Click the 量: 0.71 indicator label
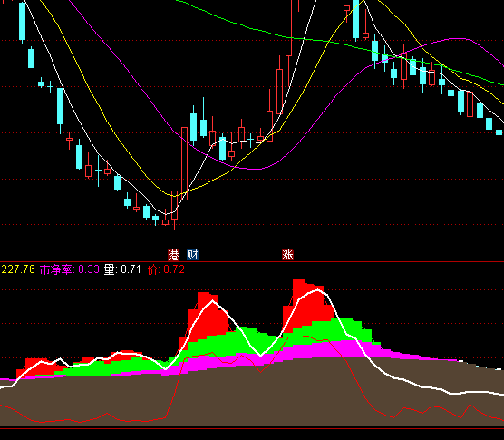This screenshot has height=440, width=504. pos(122,269)
